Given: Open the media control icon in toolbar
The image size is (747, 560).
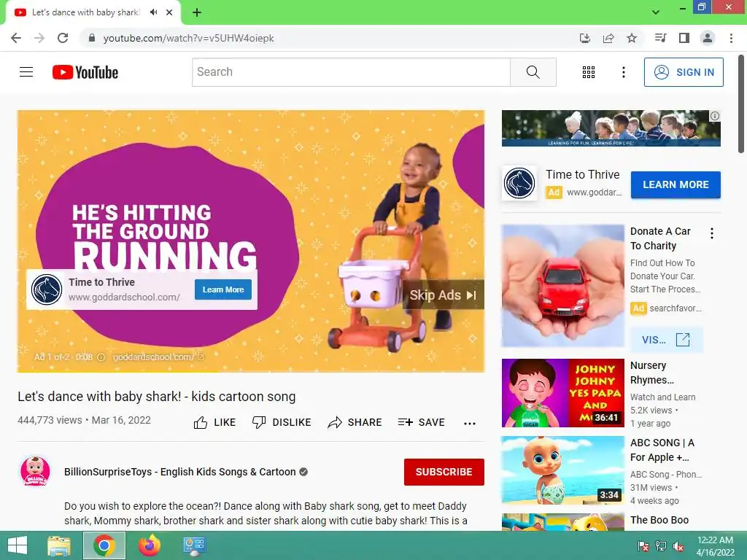Looking at the screenshot, I should point(660,38).
